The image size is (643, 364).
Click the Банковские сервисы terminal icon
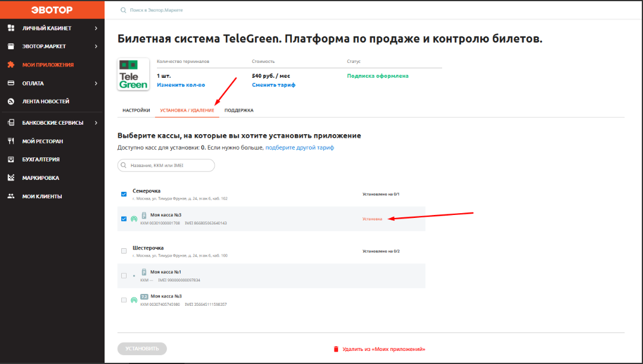coord(11,122)
